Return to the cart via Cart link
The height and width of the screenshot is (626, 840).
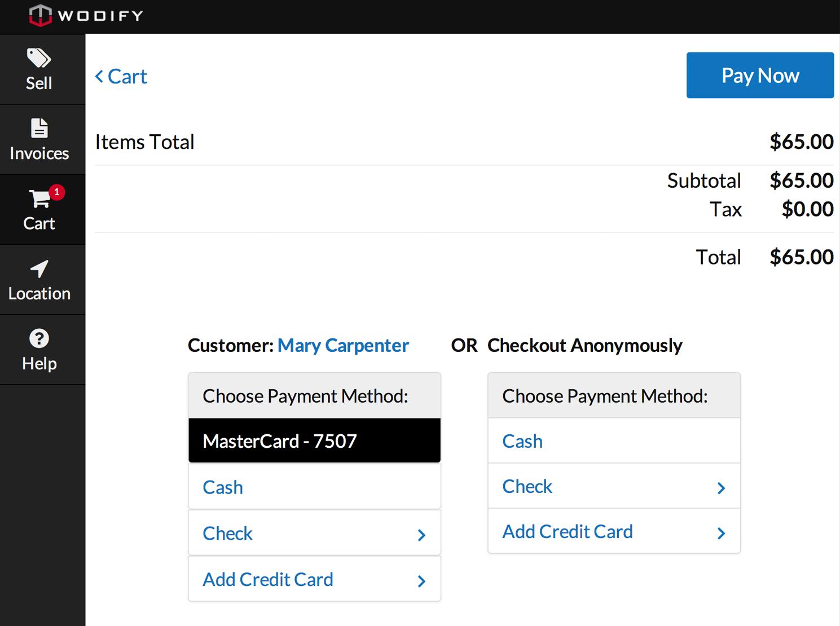point(127,76)
